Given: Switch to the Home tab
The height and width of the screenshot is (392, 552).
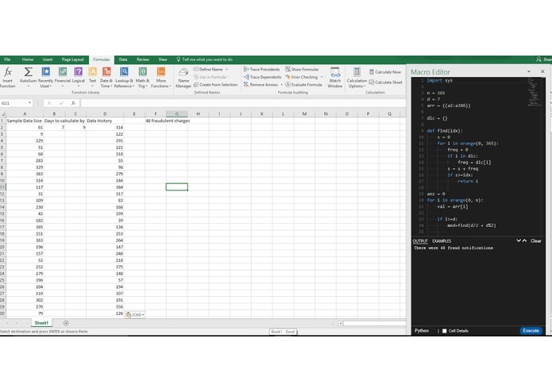Looking at the screenshot, I should 28,60.
